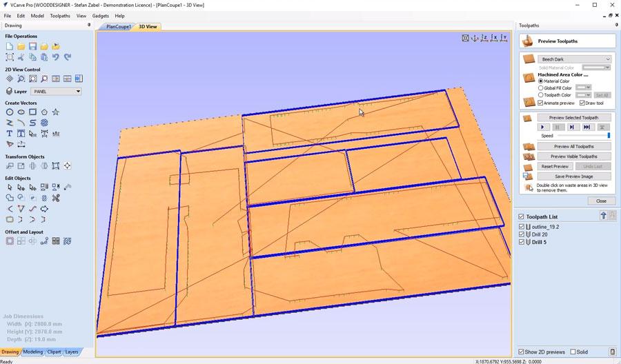Viewport: 621px width, 364px height.
Task: Expand the Layer PANEL dropdown
Action: (x=56, y=91)
